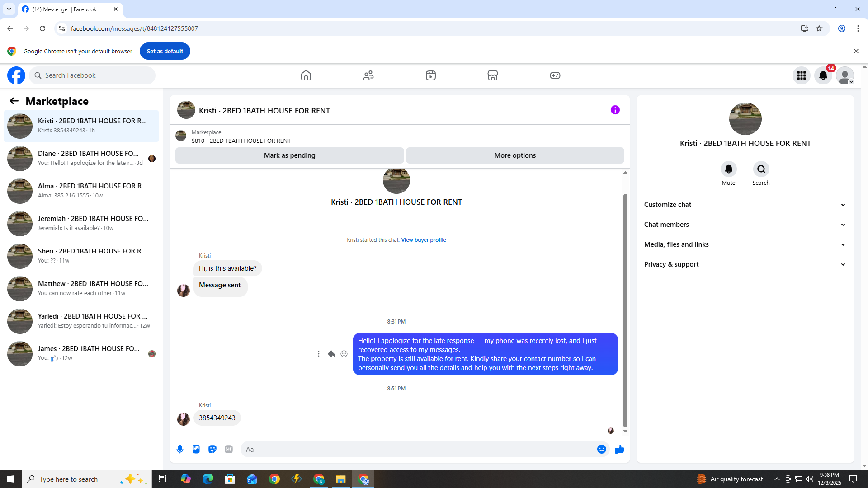Open James conversation

point(81,354)
